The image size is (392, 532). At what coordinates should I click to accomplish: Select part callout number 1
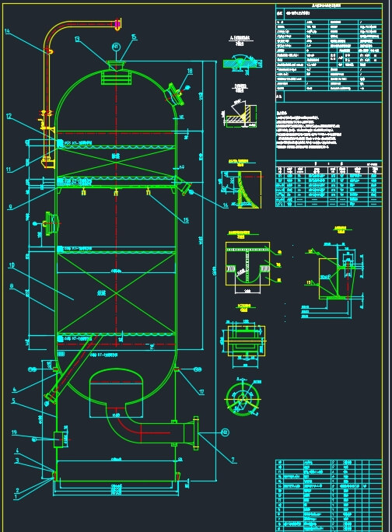16,496
